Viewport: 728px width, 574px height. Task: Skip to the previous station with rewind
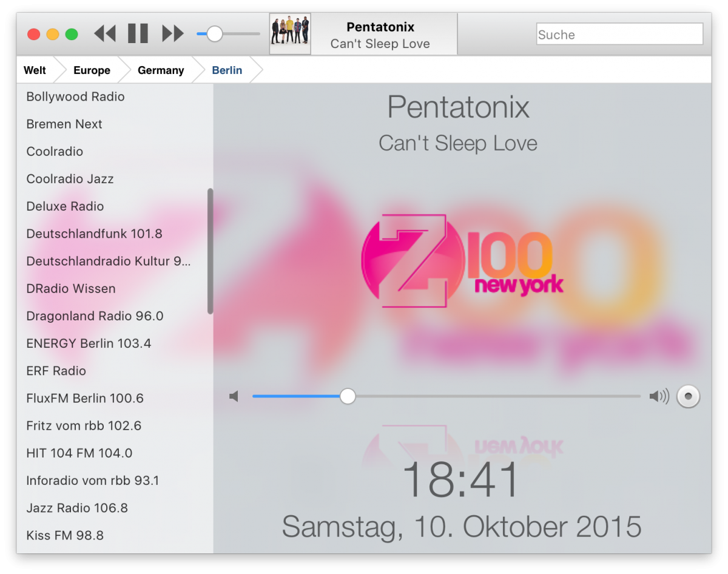pyautogui.click(x=105, y=33)
